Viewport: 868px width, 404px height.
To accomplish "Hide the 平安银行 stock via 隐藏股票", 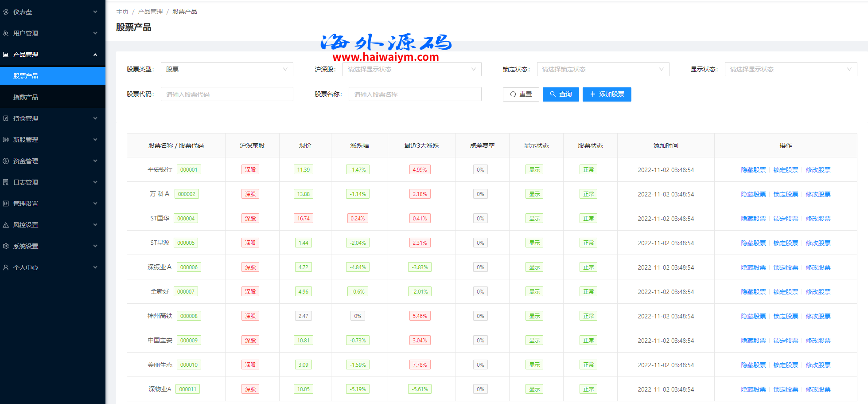I will point(753,170).
